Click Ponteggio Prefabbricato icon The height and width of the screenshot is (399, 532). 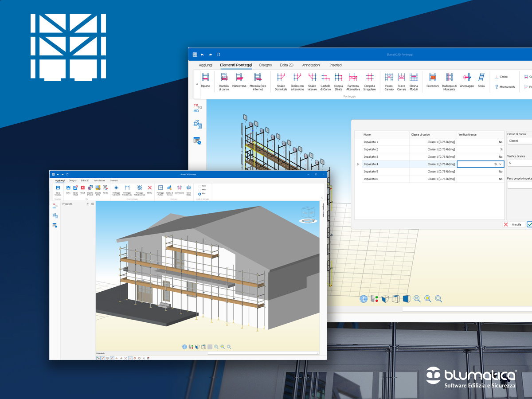(127, 190)
